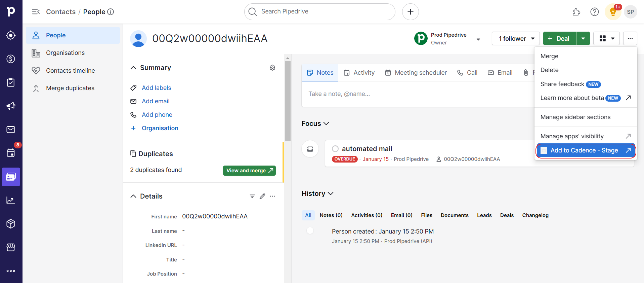
Task: Open Merge duplicates in sidebar
Action: point(73,88)
